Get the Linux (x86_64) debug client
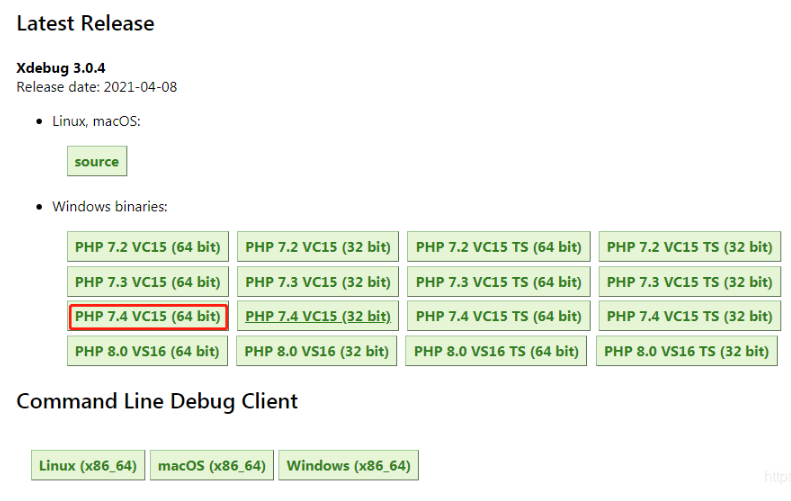 (88, 465)
